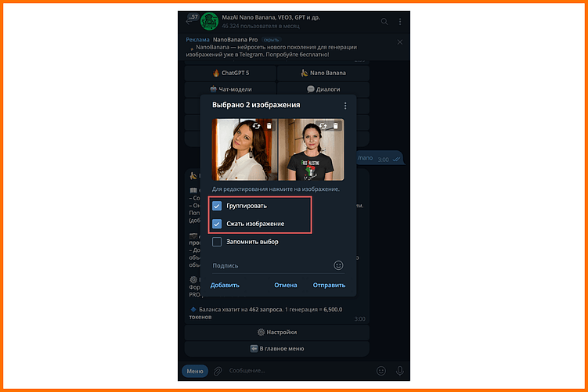
Task: Click the chat title MazAI Nano Banana
Action: click(x=271, y=17)
